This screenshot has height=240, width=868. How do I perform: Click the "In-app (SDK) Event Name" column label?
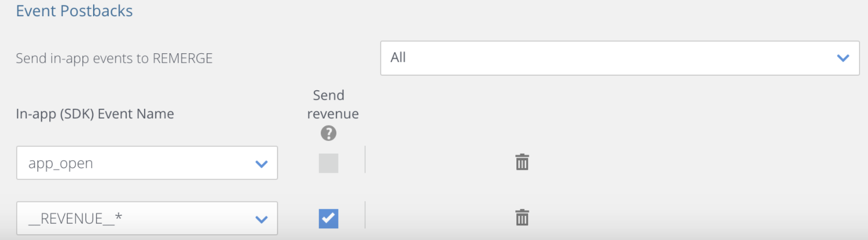click(x=95, y=114)
